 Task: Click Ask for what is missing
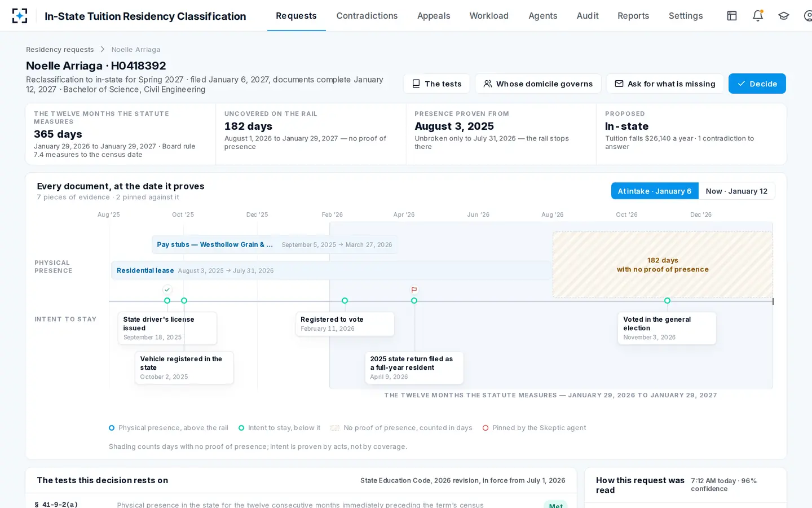coord(665,84)
